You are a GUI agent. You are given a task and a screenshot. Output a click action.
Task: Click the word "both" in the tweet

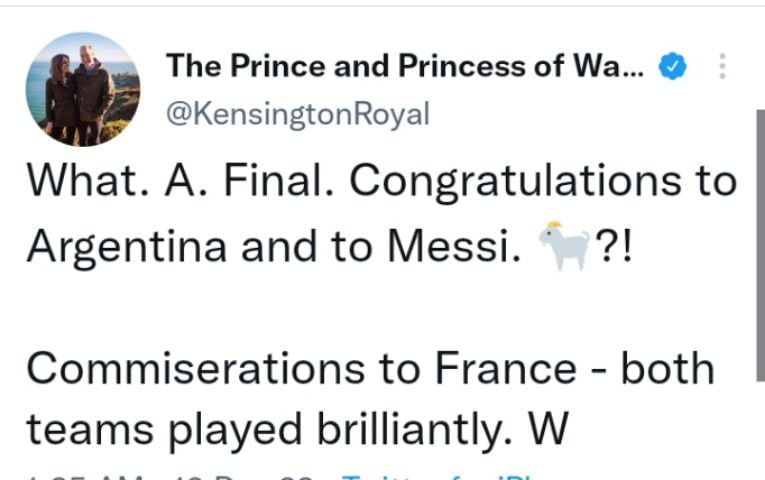pos(668,369)
